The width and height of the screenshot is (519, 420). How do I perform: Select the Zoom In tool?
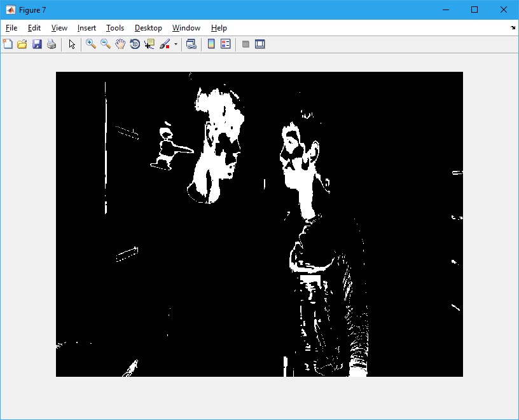click(x=91, y=44)
